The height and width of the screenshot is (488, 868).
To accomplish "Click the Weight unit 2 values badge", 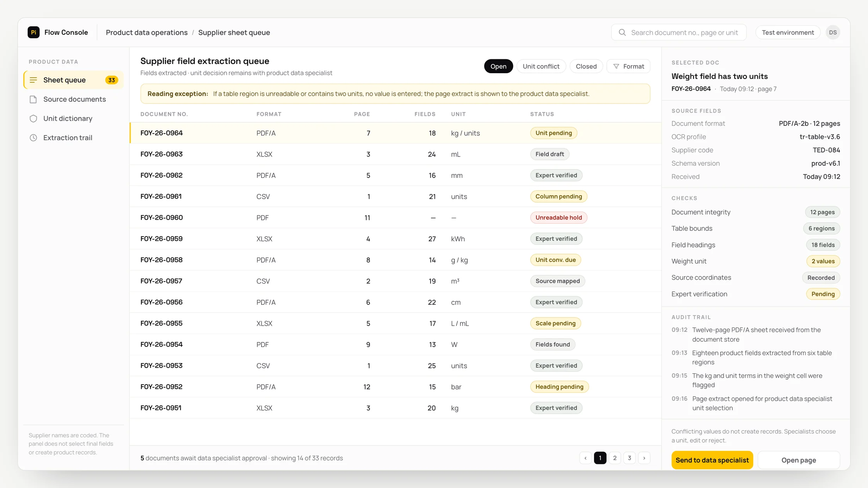I will (x=823, y=261).
